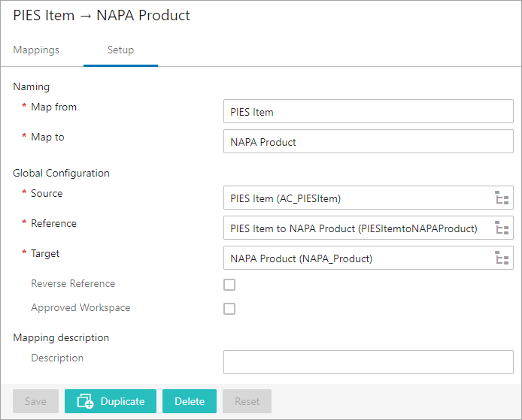
Task: Click the copy icon on Duplicate button
Action: click(x=85, y=401)
